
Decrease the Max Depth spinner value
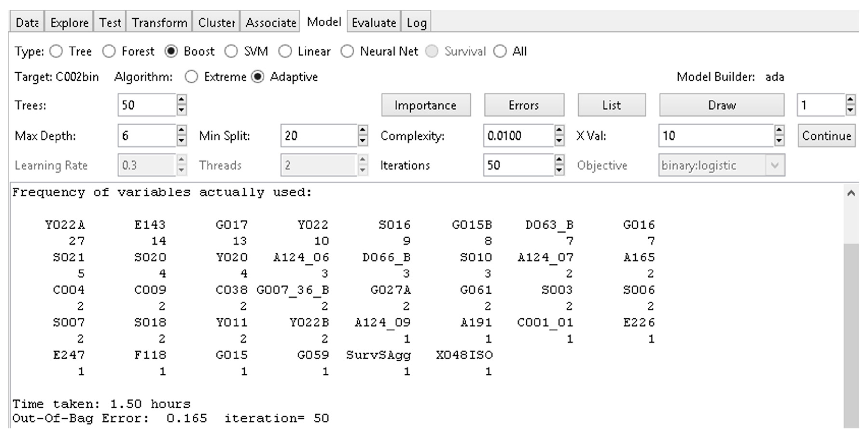click(181, 141)
